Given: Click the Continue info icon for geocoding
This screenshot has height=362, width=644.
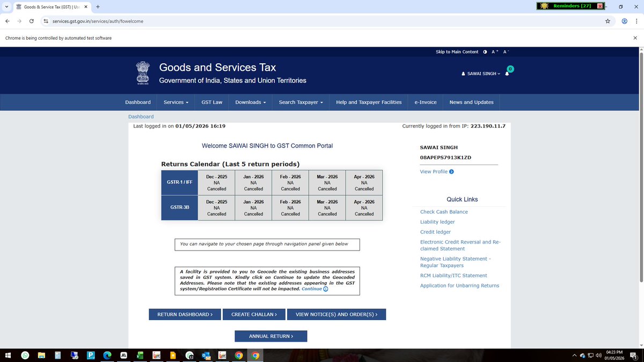Looking at the screenshot, I should click(325, 289).
